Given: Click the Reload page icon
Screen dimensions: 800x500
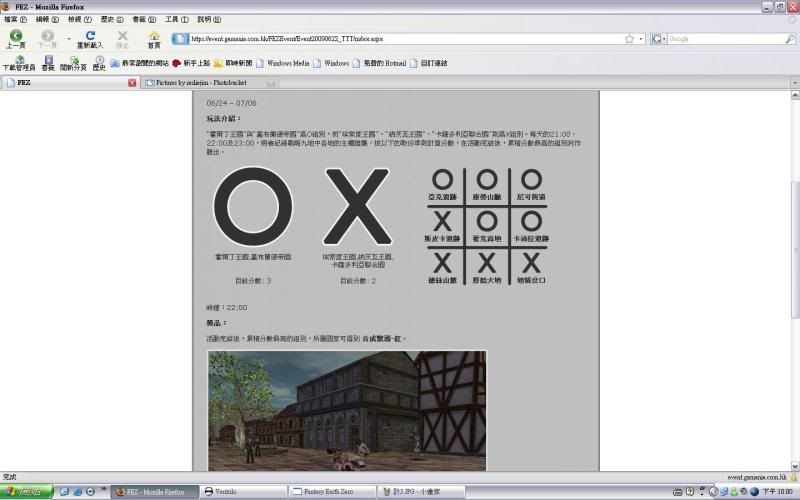Looking at the screenshot, I should (90, 36).
